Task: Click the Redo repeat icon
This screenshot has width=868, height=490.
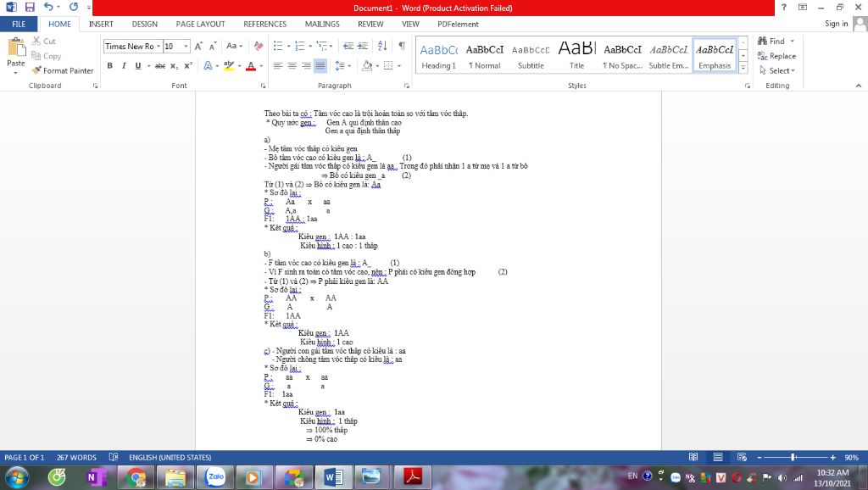Action: pos(74,7)
